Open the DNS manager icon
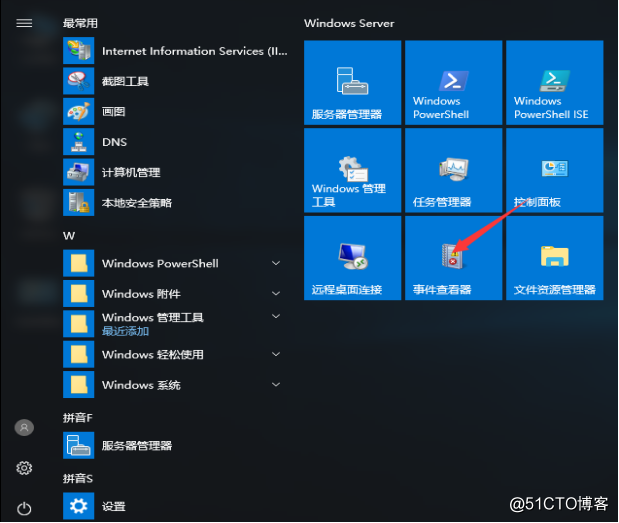Image resolution: width=619 pixels, height=523 pixels. point(79,142)
